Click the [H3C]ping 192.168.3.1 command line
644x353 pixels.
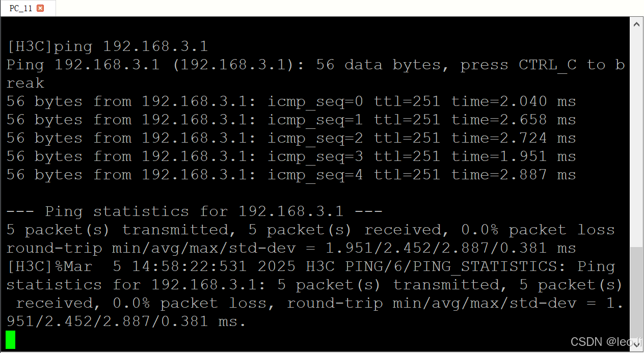(107, 46)
